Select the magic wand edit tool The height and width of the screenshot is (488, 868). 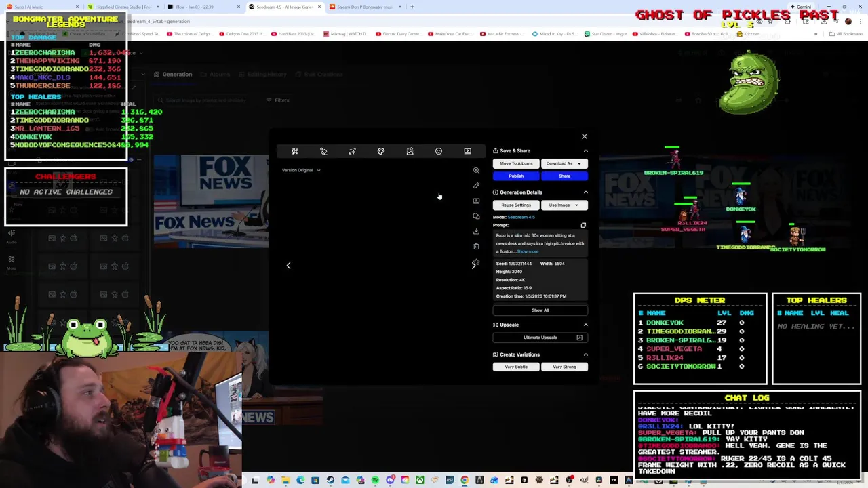(295, 151)
